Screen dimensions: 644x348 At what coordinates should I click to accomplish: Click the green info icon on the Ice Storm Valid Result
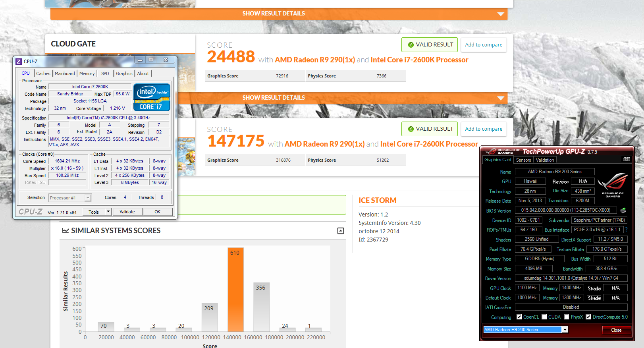[x=411, y=129]
